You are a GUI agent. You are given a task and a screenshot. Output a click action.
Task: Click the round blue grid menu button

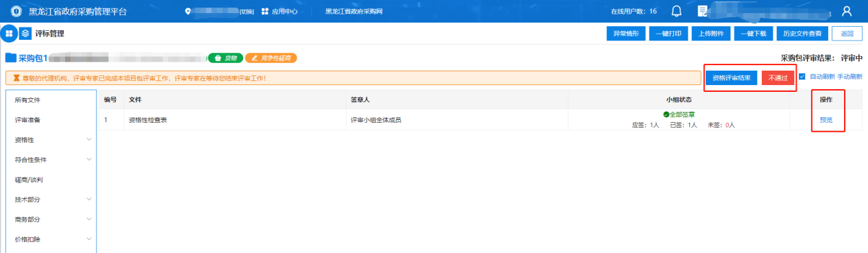[x=9, y=34]
